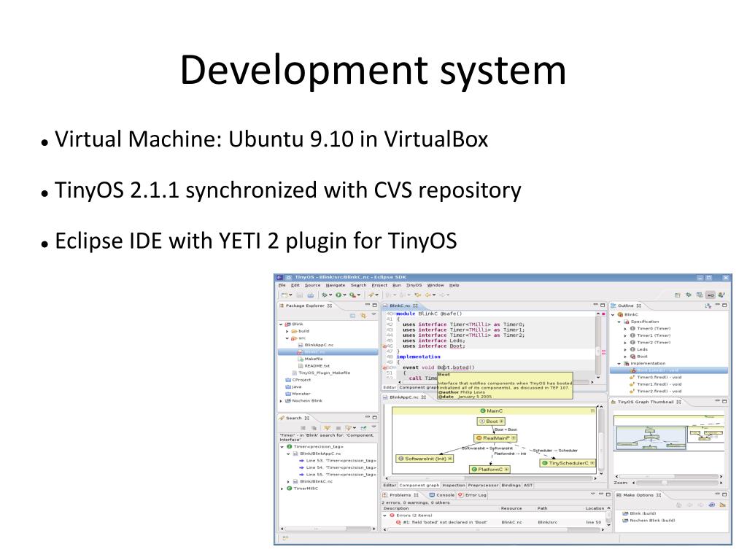747x560 pixels.
Task: Collapse Specification node in Outline
Action: (x=619, y=322)
